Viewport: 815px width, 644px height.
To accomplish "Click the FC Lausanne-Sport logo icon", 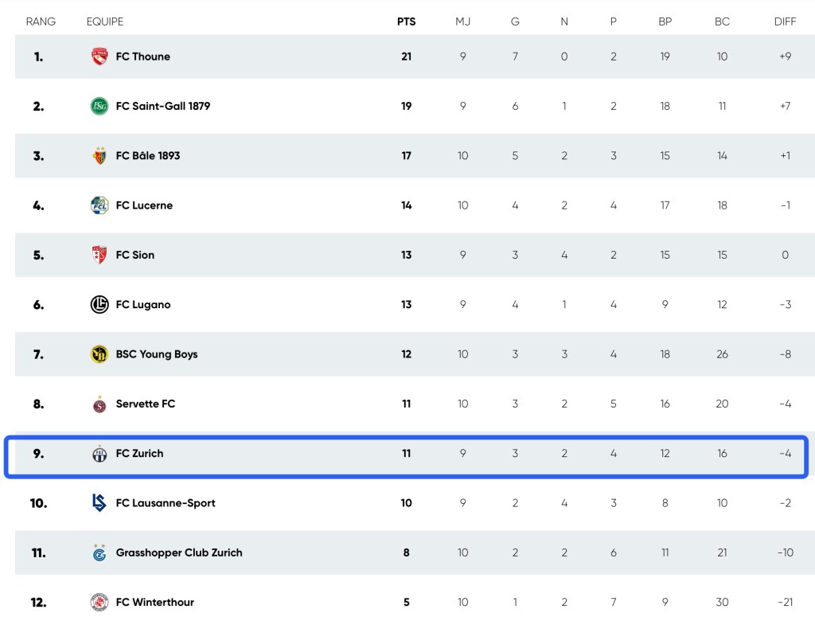I will (99, 503).
